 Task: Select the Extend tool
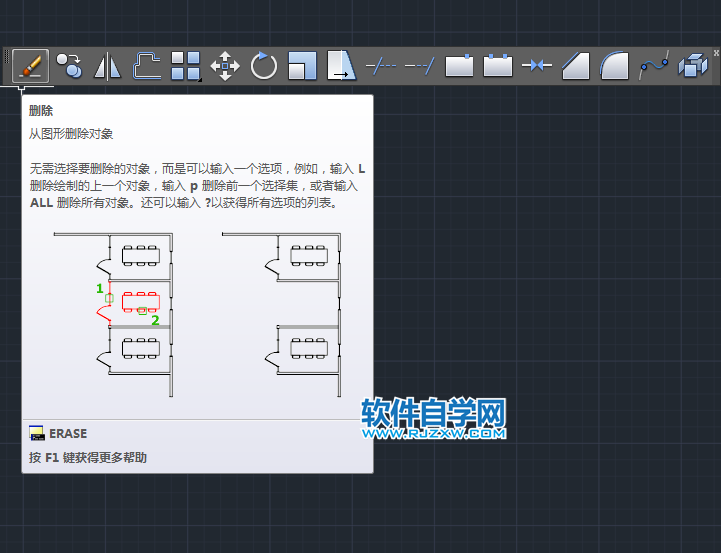tap(419, 66)
